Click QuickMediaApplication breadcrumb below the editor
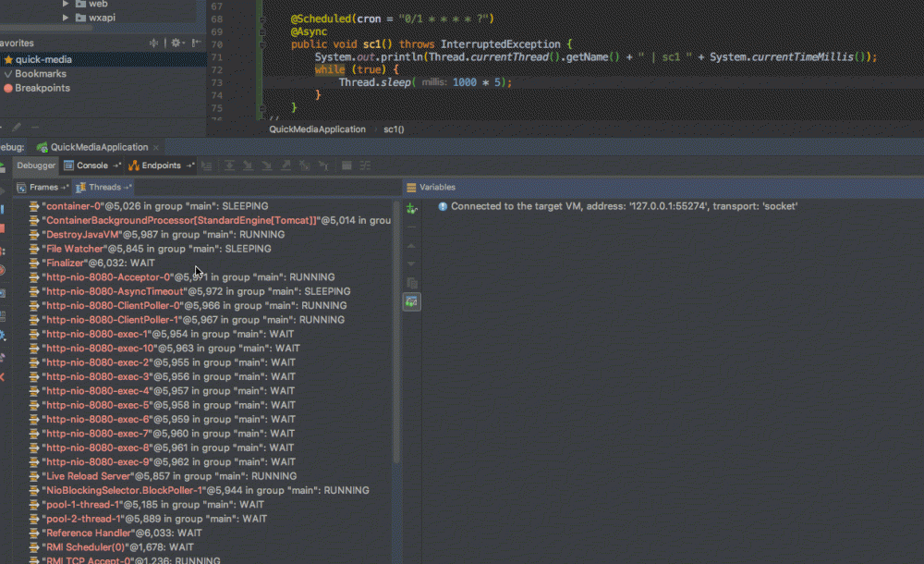 (x=317, y=129)
